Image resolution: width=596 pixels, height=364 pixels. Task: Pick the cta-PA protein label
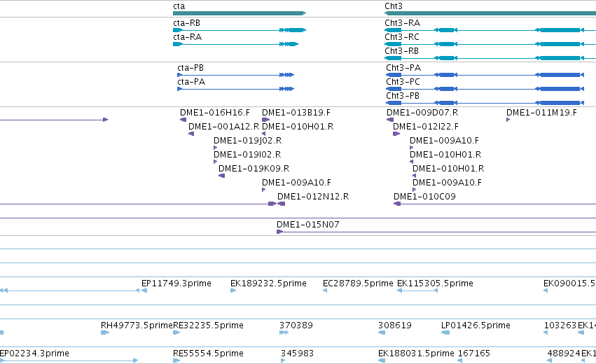pos(191,82)
